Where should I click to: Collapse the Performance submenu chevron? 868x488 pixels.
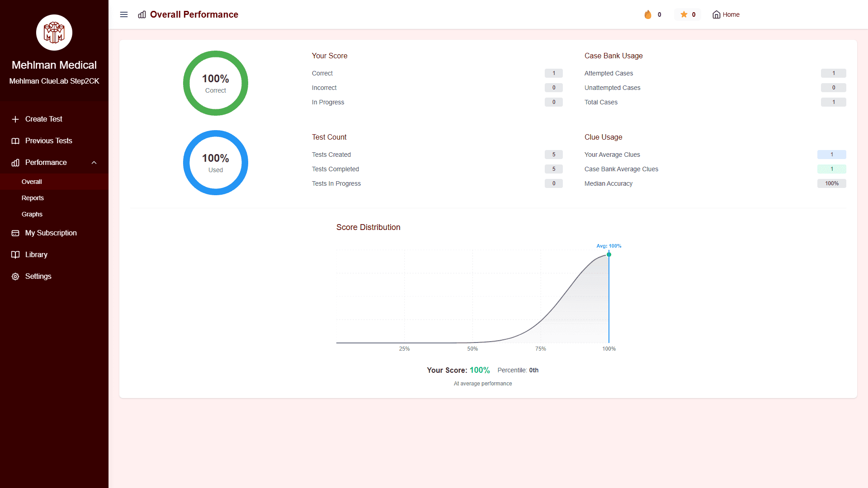(94, 163)
